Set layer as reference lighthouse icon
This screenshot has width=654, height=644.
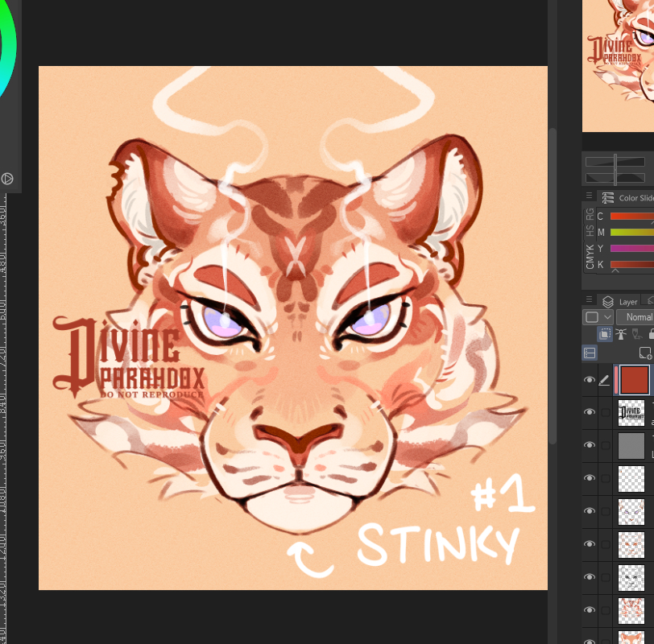click(x=621, y=334)
